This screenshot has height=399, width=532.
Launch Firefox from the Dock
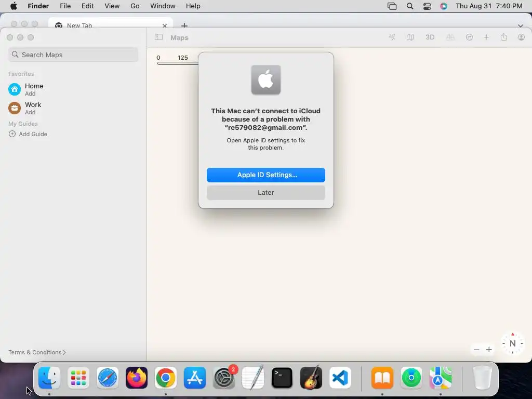(x=137, y=378)
